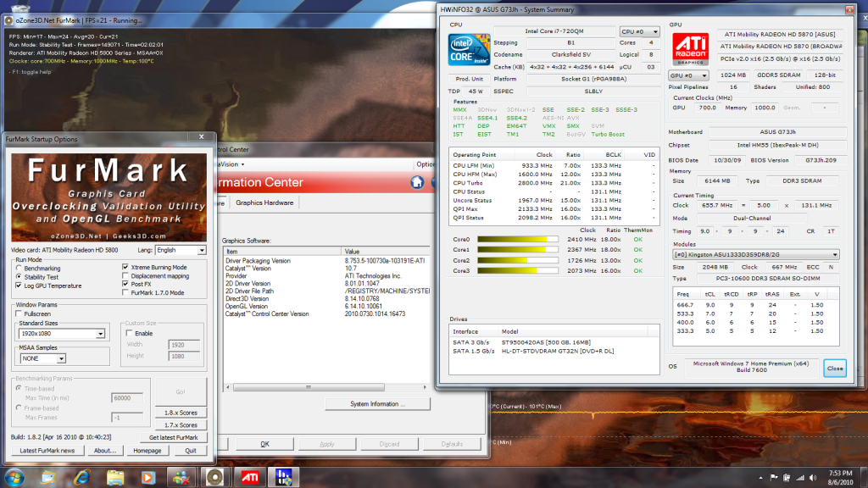Switch to HWiNFO32 via its taskbar icon
The height and width of the screenshot is (488, 868).
[283, 477]
